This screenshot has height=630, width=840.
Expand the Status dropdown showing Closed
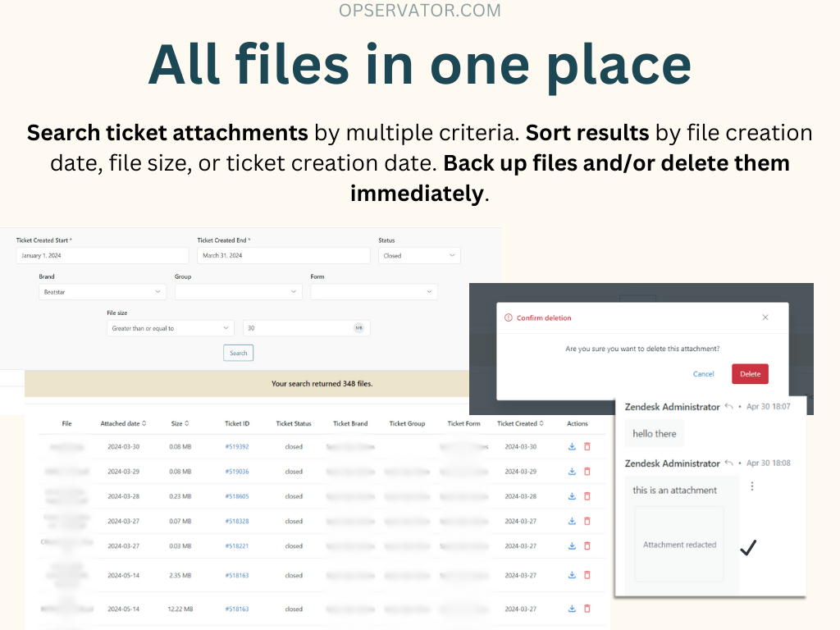coord(419,256)
